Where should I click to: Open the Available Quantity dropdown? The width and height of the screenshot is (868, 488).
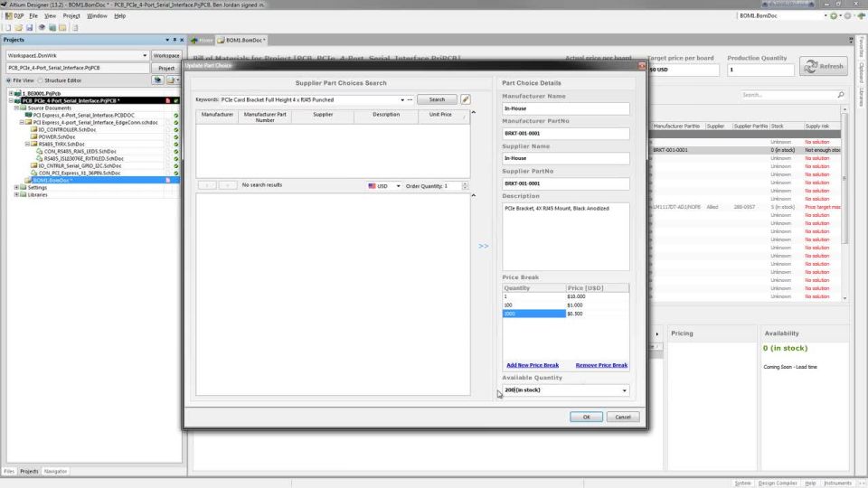click(625, 390)
